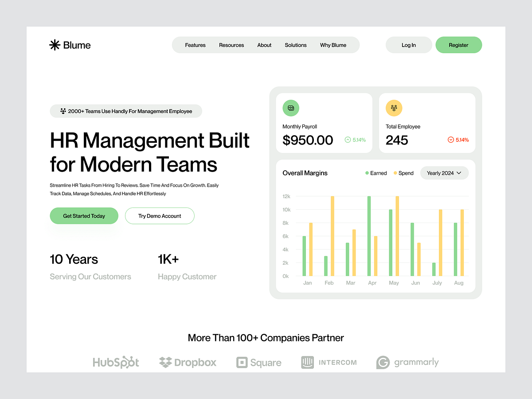This screenshot has width=532, height=399.
Task: Open the Yearly 2024 dropdown
Action: (444, 173)
